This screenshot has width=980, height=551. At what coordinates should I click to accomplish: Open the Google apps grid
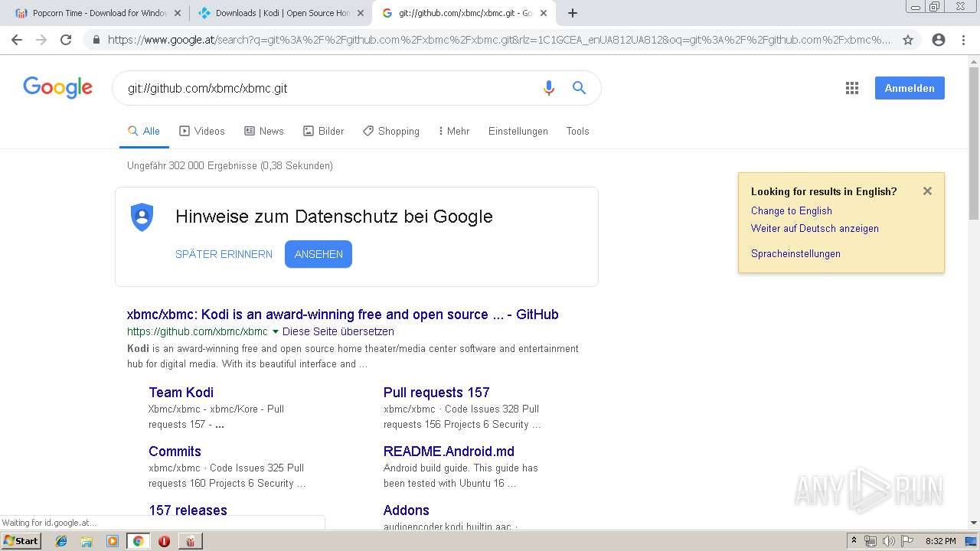(x=852, y=88)
